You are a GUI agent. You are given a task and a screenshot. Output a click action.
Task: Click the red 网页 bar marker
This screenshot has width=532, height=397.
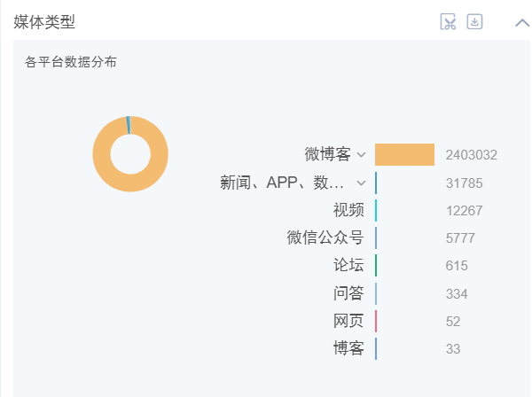coord(376,321)
